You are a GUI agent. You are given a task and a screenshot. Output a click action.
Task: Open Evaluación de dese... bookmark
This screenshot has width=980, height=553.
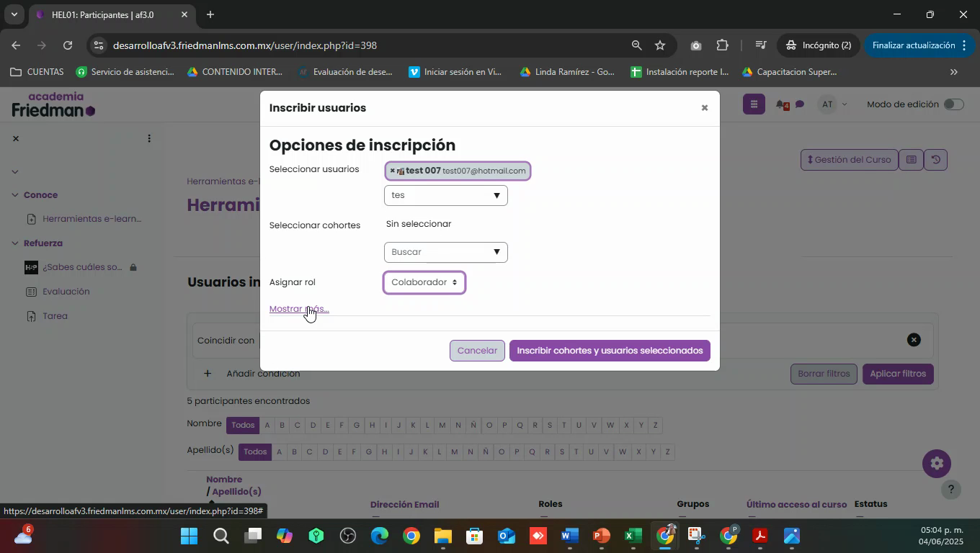345,72
